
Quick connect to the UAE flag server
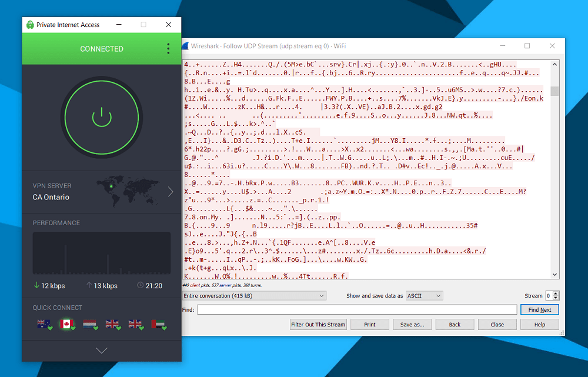tap(159, 324)
